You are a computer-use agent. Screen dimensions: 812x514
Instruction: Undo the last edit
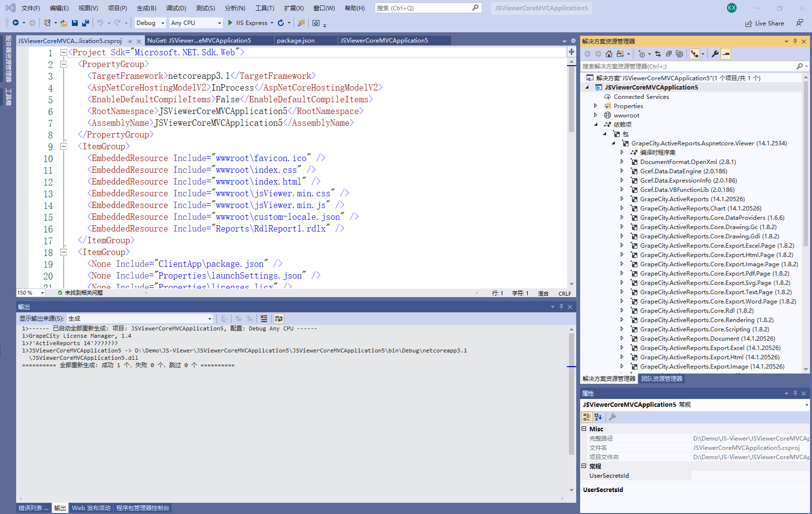(100, 23)
